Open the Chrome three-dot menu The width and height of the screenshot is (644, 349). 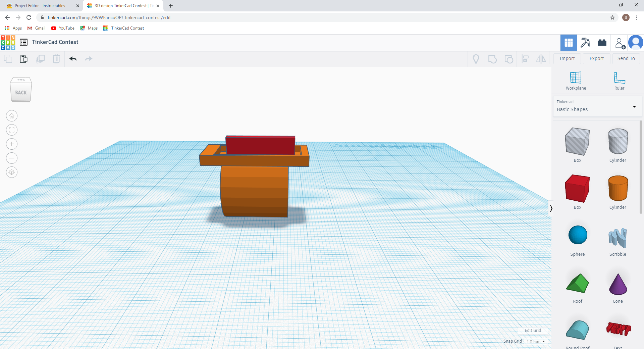[637, 17]
